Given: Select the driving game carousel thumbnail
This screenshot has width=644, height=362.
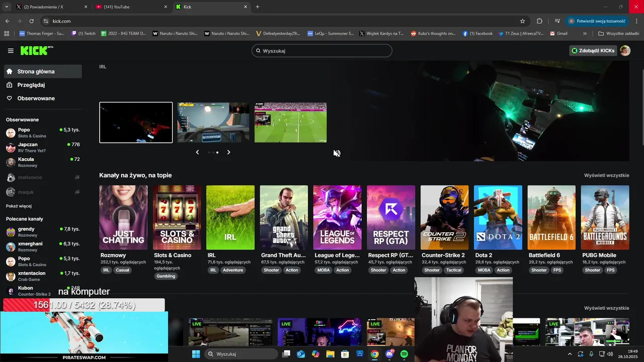Looking at the screenshot, I should [213, 123].
